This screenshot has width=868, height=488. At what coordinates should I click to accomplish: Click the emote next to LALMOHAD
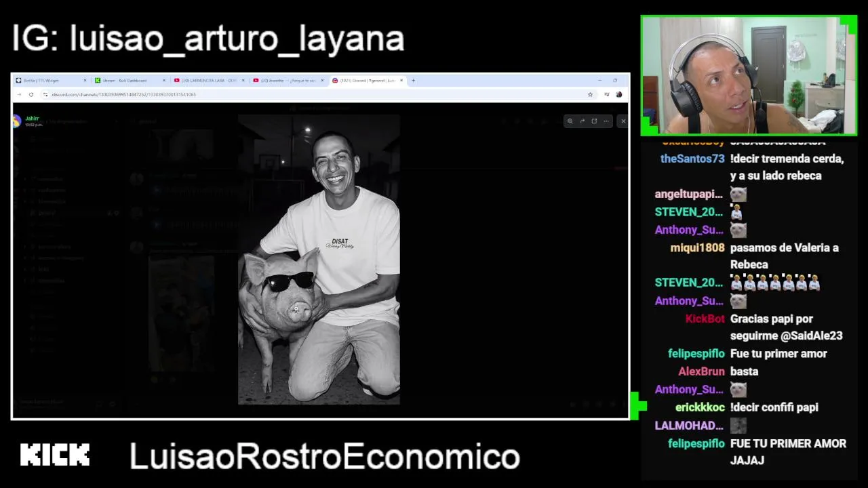tap(738, 426)
